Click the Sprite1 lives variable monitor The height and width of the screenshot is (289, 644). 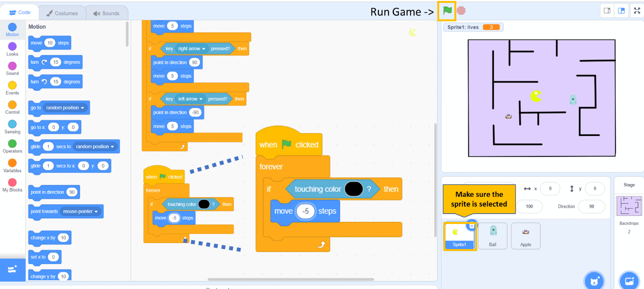(473, 27)
